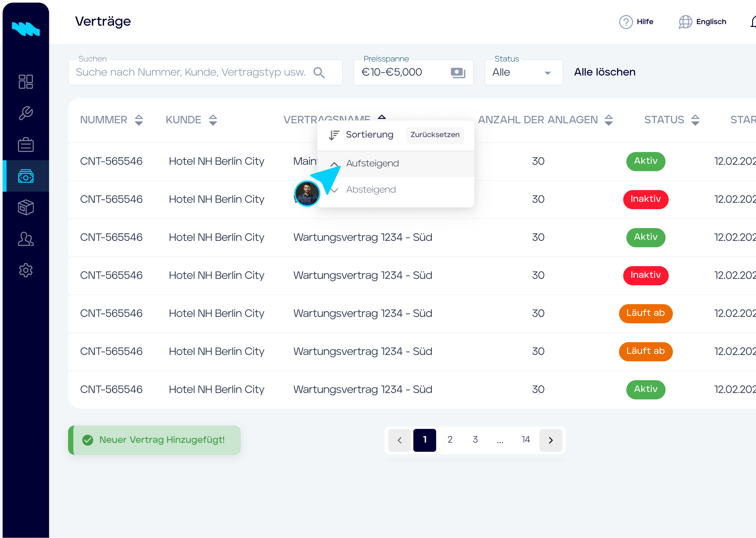Viewport: 756px width, 538px height.
Task: Expand the Status Alle dropdown
Action: pos(524,72)
